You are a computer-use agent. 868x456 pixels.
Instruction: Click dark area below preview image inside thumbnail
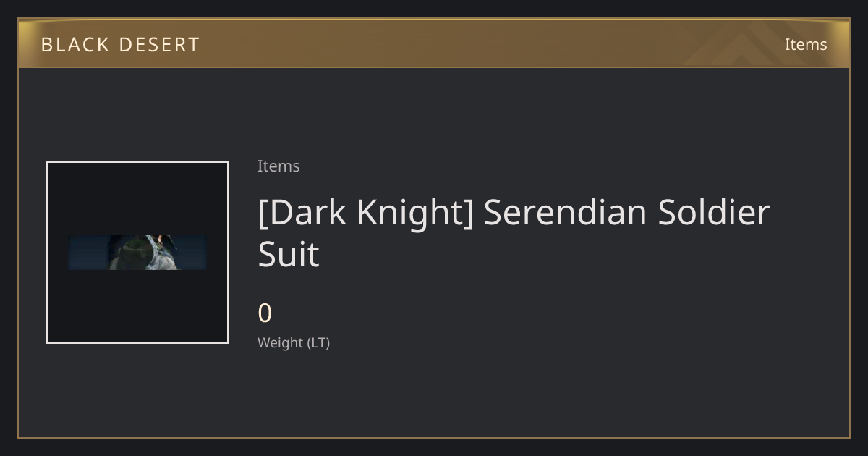137,306
